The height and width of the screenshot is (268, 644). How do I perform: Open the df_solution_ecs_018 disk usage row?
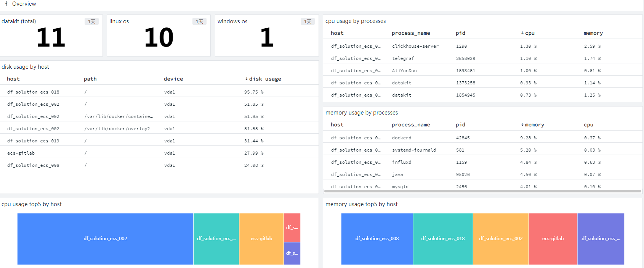pyautogui.click(x=159, y=92)
